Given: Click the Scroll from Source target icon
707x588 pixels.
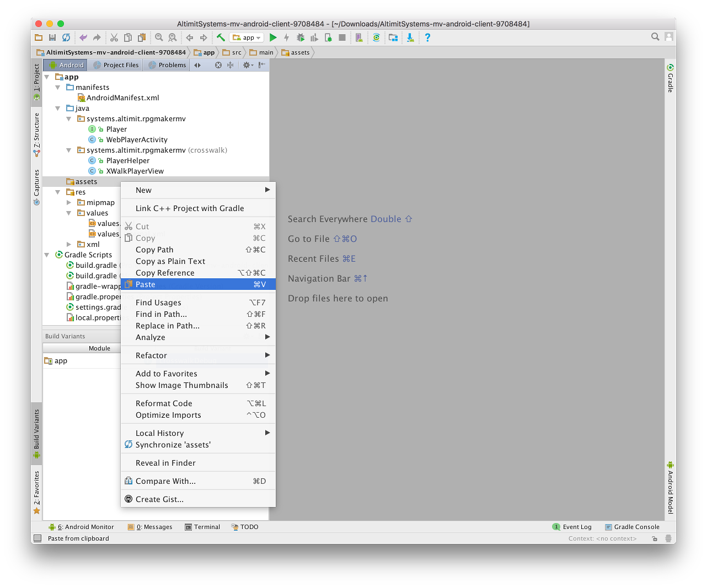Looking at the screenshot, I should 218,65.
